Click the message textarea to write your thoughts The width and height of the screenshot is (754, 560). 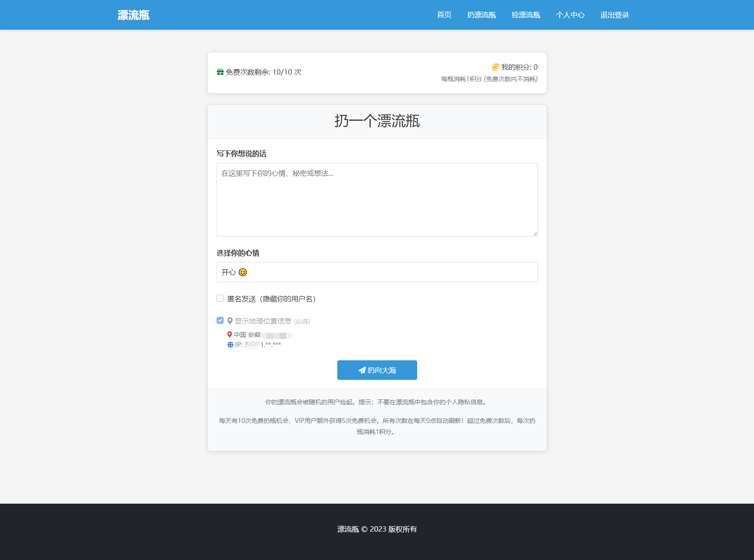coord(377,199)
